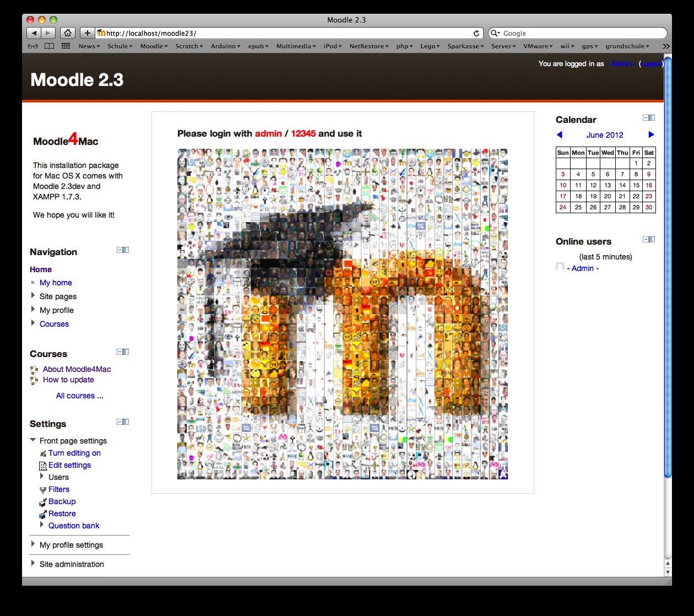Screen dimensions: 694x616
Task: Open the Schule bookmarks folder
Action: [120, 46]
